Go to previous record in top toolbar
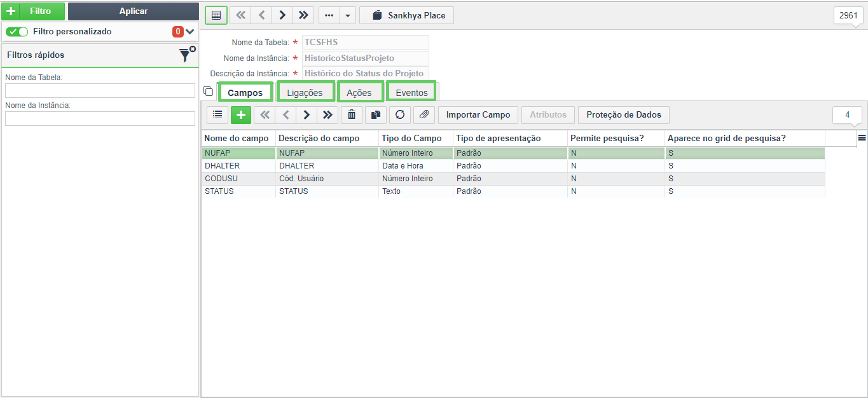This screenshot has height=398, width=868. 261,15
